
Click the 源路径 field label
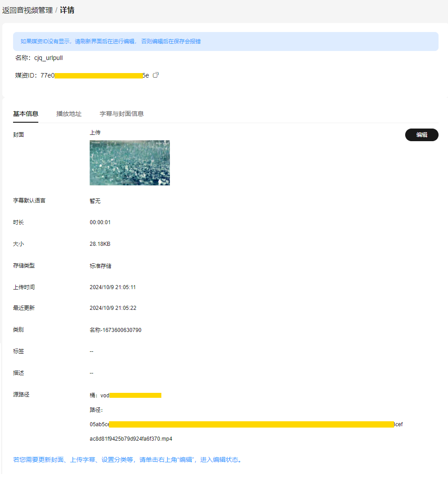(21, 395)
